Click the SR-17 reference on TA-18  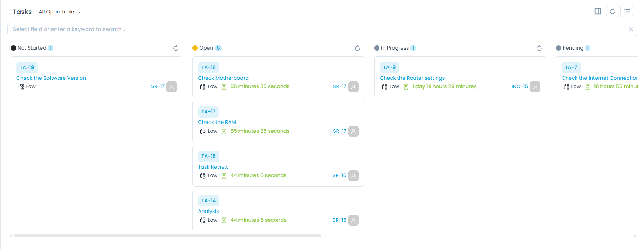click(x=340, y=86)
